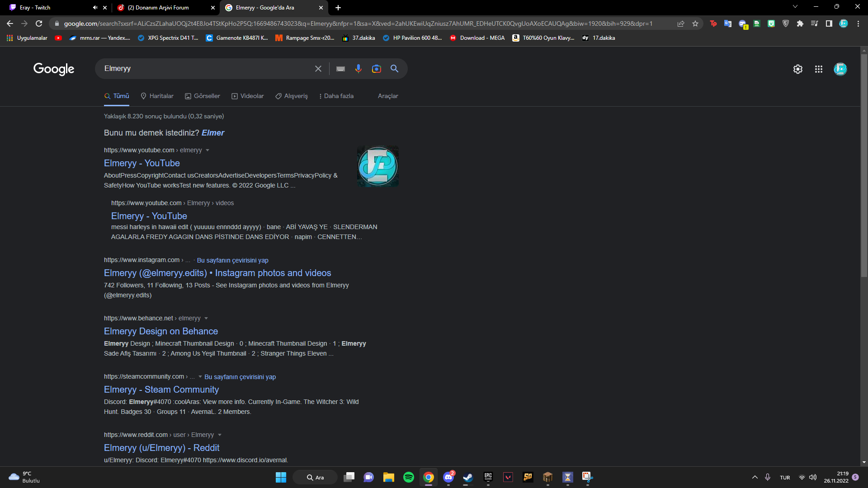Mute the Eray - Twitch tab audio
This screenshot has width=868, height=488.
click(95, 8)
